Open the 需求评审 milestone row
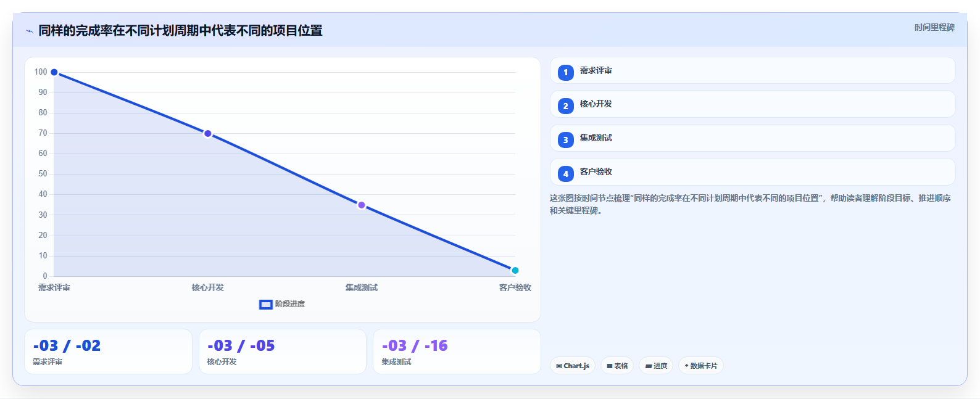The image size is (980, 399). 753,70
